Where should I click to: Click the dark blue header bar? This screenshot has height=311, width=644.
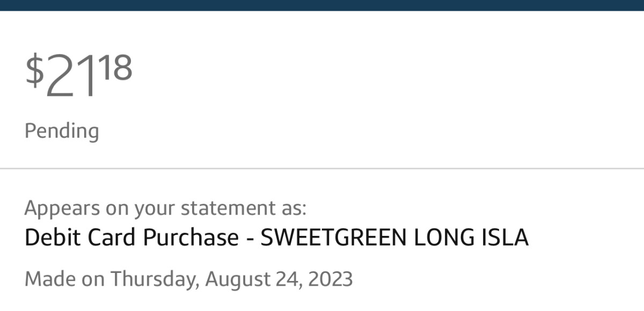[x=322, y=5]
